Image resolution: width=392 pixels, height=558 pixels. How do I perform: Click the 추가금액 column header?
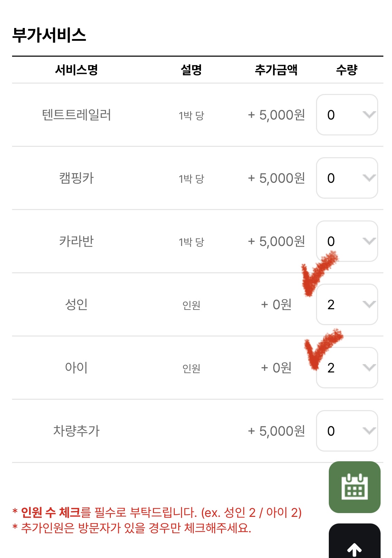(x=276, y=70)
